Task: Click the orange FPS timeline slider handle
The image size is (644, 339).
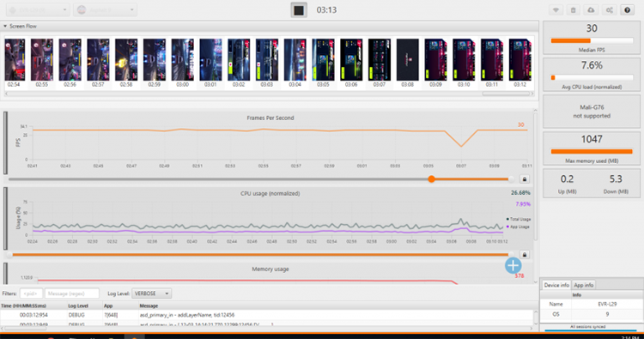Action: 431,179
